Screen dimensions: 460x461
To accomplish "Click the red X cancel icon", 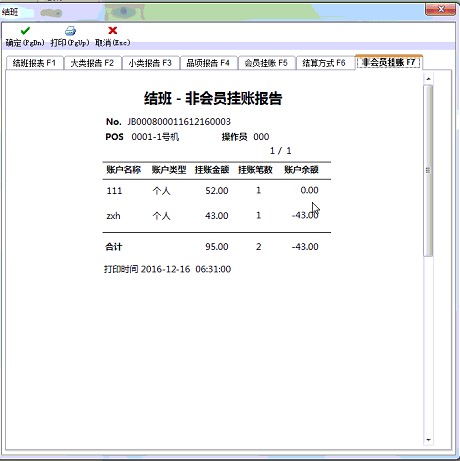I will click(113, 31).
